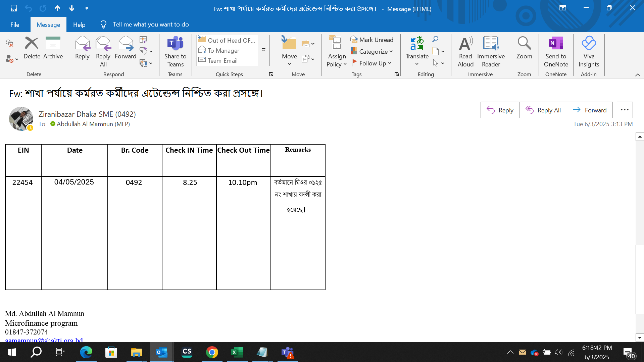Image resolution: width=644 pixels, height=362 pixels.
Task: Click the ribbon Reply All icon
Action: coord(103,52)
